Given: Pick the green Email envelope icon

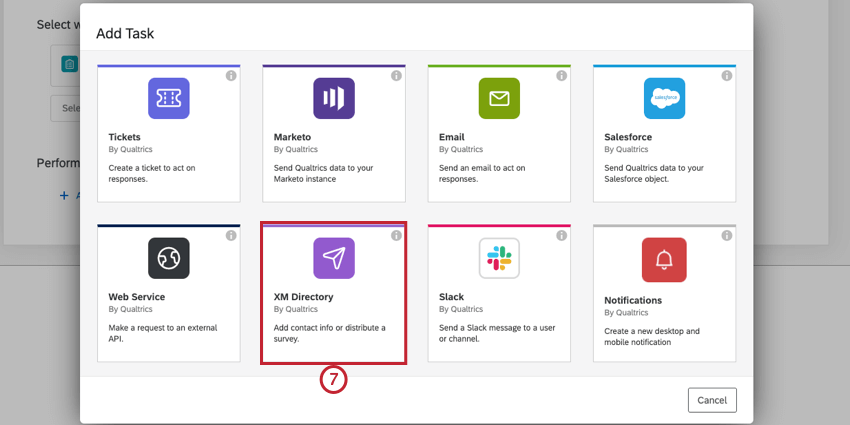Looking at the screenshot, I should (499, 98).
